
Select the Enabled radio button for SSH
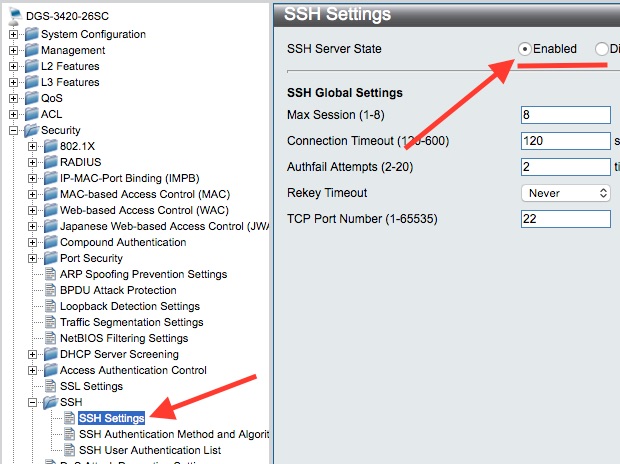[525, 49]
